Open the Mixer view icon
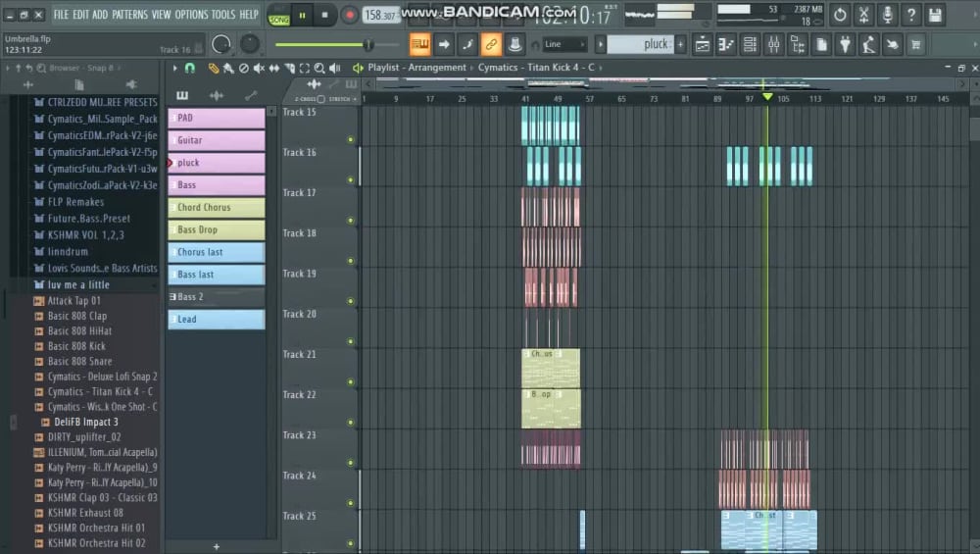Viewport: 980px width, 554px height. [x=774, y=44]
